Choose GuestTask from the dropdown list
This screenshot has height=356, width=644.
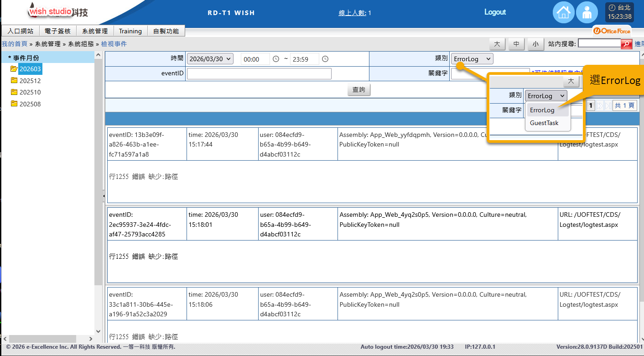pos(544,123)
